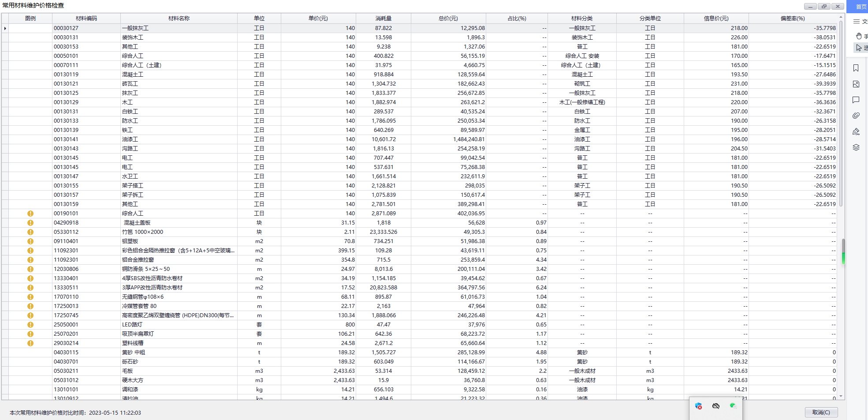Open the bookmark panel in right sidebar
The image size is (868, 420).
[856, 68]
